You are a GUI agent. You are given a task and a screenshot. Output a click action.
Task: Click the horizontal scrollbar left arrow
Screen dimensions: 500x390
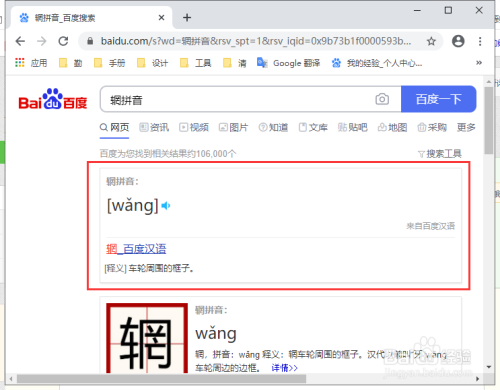[11, 379]
